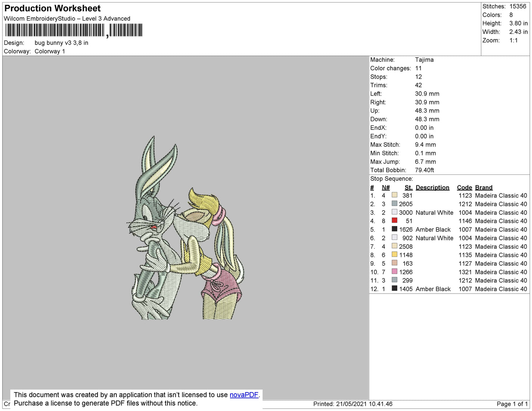Click color swatch for stop 1
The width and height of the screenshot is (532, 411).
tap(395, 195)
